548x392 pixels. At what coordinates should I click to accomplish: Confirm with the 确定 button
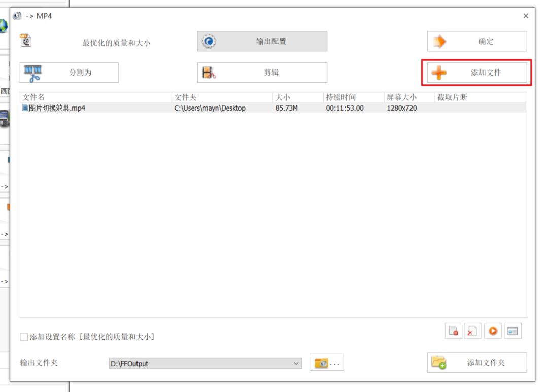click(476, 41)
